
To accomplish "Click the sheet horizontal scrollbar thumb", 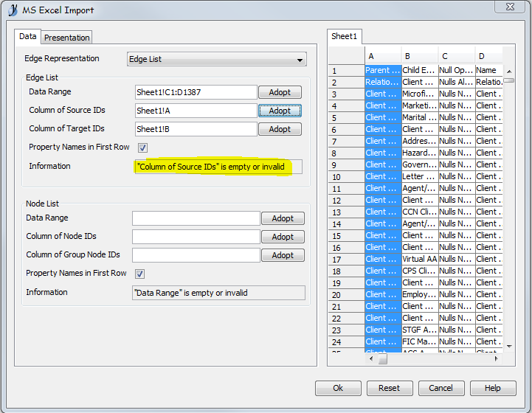I will 383,358.
